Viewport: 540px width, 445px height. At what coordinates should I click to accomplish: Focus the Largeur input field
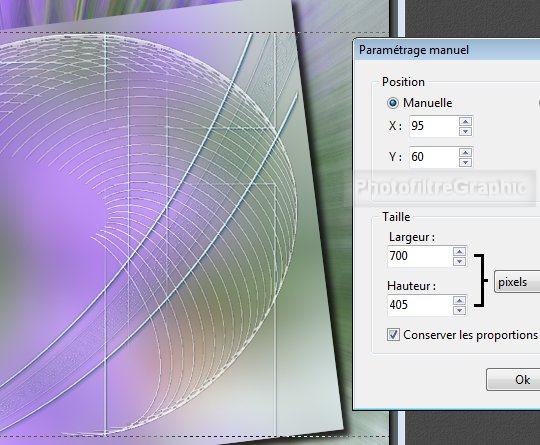point(420,256)
